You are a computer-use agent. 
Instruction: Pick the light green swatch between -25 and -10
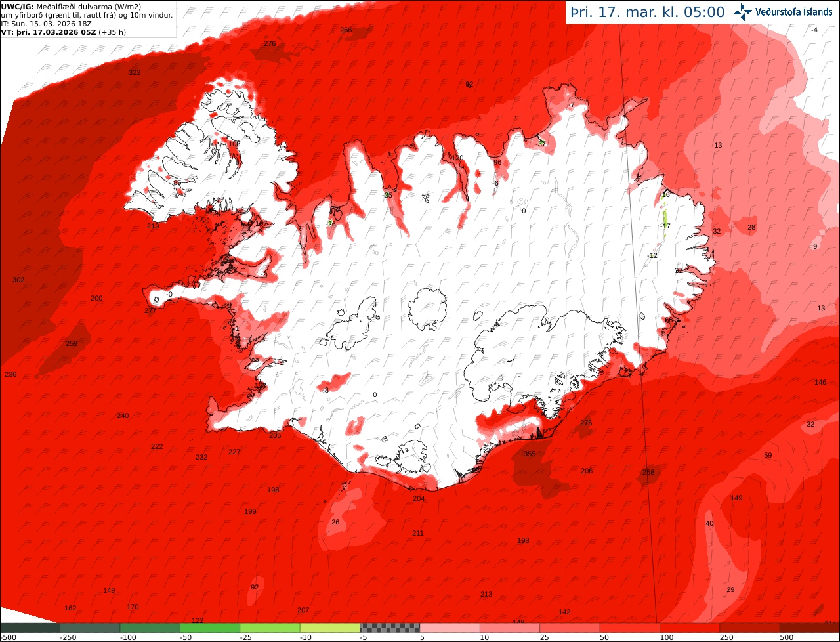point(270,628)
